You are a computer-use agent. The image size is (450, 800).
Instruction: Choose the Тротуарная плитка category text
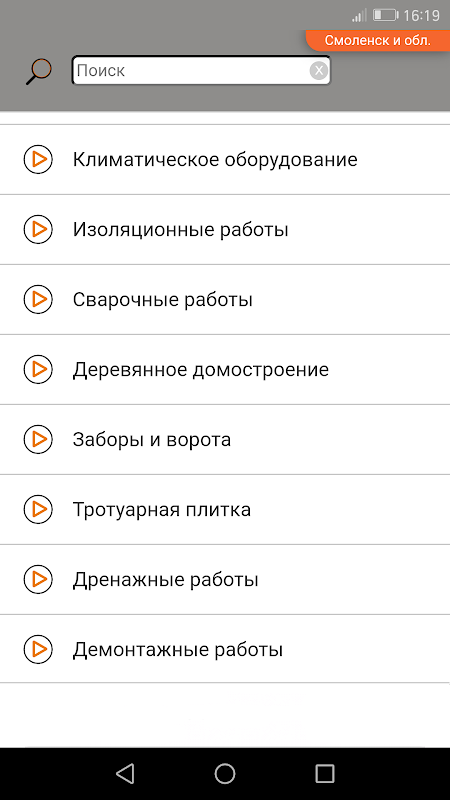[x=162, y=509]
